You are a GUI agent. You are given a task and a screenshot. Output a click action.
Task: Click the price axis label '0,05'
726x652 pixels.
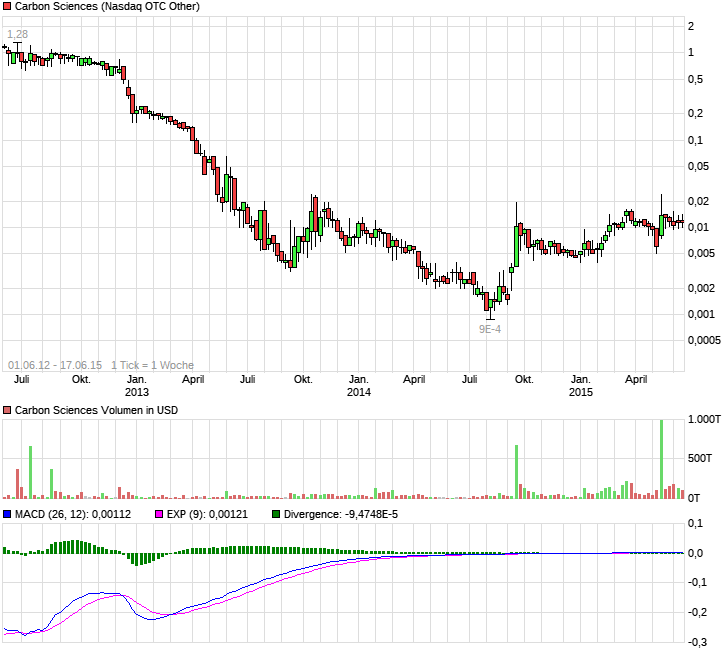click(698, 166)
